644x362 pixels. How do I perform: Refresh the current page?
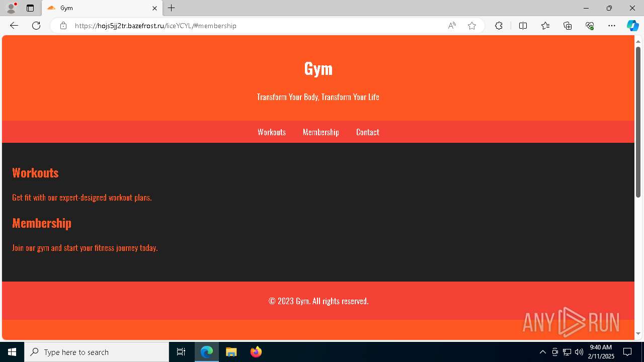36,26
